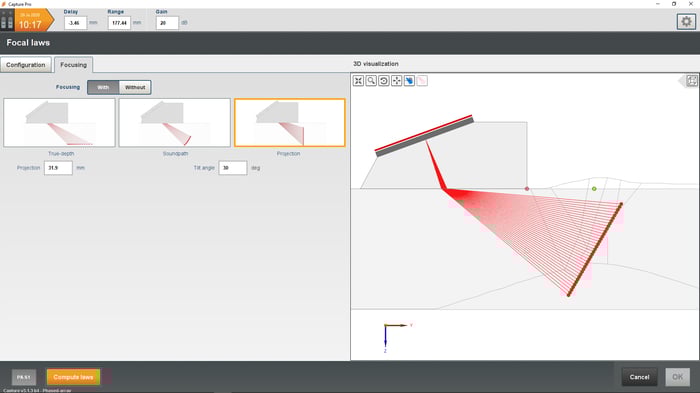Select the Projection focusing mode thumbnail
Screen dimensions: 700x393
point(290,123)
